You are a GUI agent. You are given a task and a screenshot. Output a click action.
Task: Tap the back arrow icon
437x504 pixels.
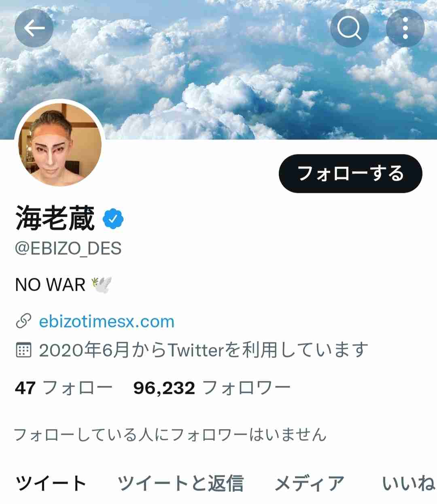pos(34,28)
